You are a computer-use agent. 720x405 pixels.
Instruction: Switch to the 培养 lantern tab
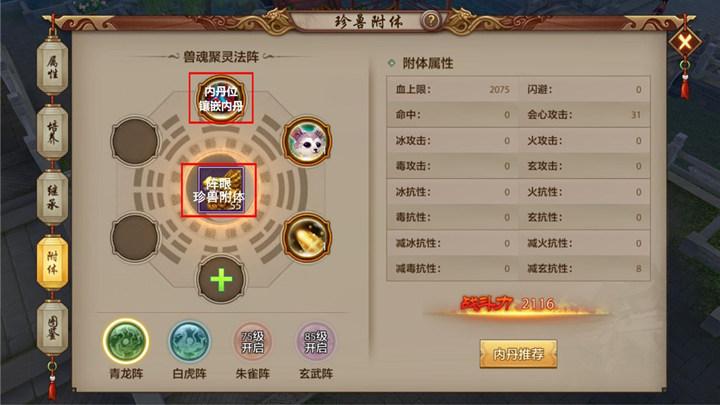[52, 132]
